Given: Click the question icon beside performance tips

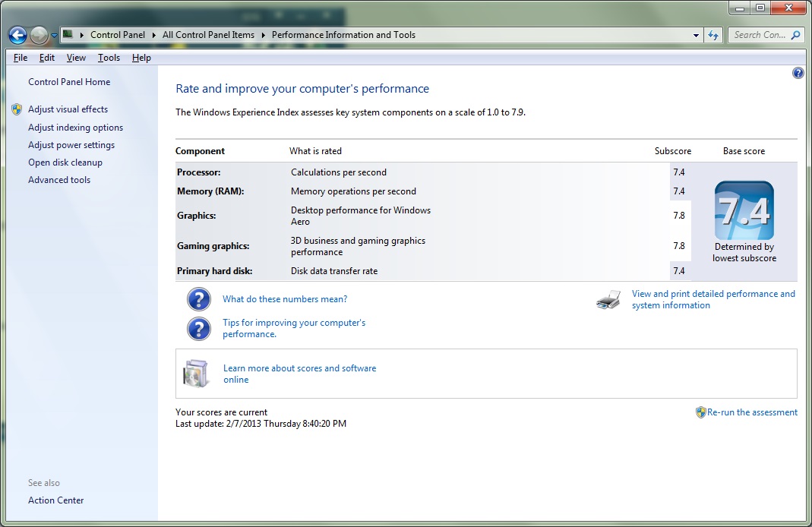Looking at the screenshot, I should click(x=199, y=329).
